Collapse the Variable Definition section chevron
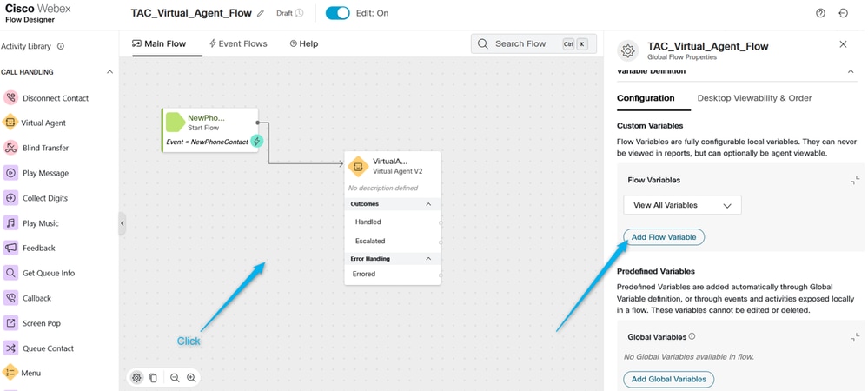The height and width of the screenshot is (391, 868). 850,71
